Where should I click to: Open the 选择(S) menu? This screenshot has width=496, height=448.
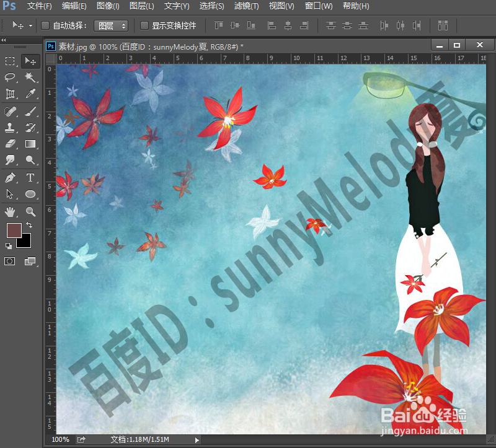point(211,6)
